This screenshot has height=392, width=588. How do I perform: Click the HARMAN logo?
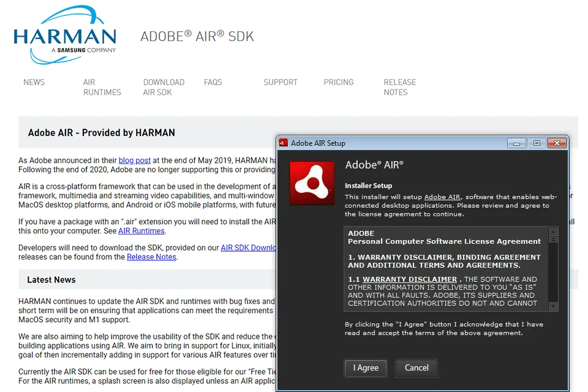tap(65, 34)
